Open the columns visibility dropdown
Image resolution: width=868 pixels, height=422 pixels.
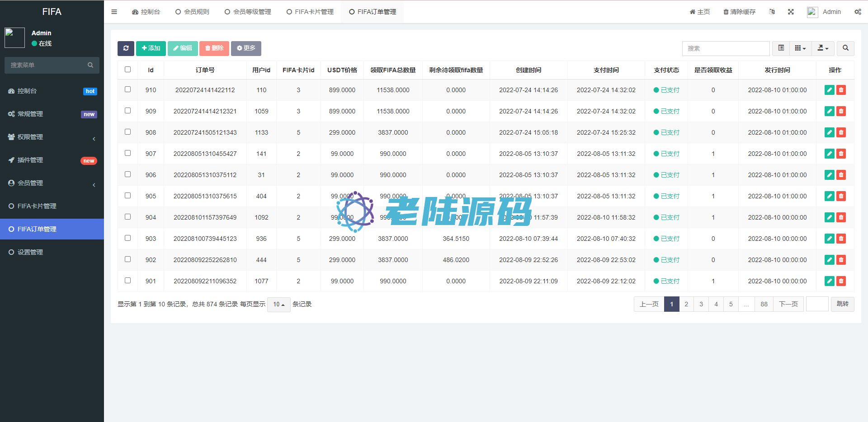(x=800, y=48)
